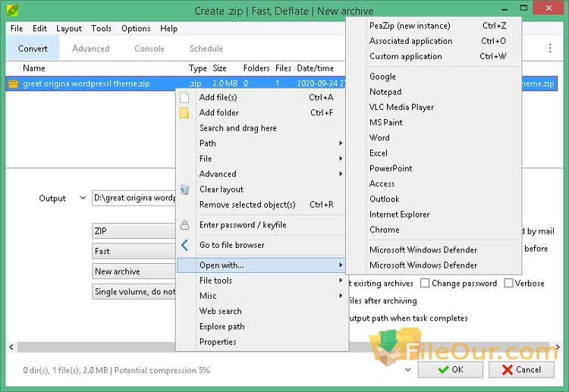The width and height of the screenshot is (569, 392).
Task: Open the three-dot menu at top right
Action: pos(550,49)
